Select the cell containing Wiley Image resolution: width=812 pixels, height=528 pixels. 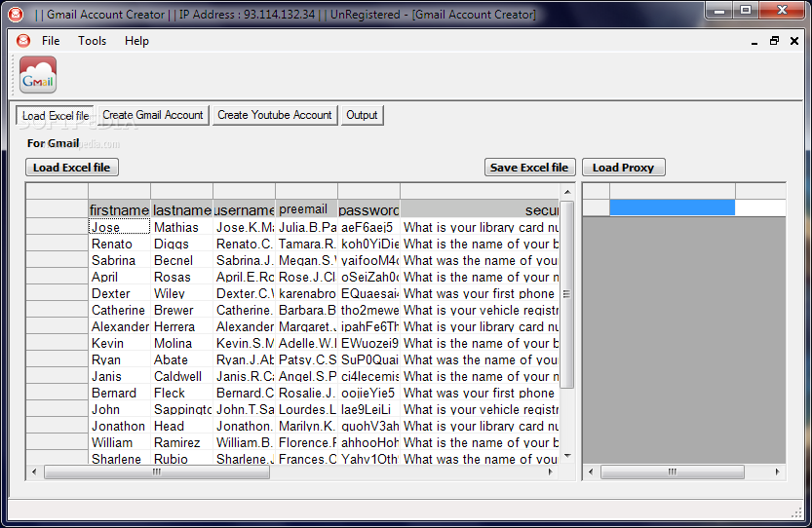[x=181, y=293]
